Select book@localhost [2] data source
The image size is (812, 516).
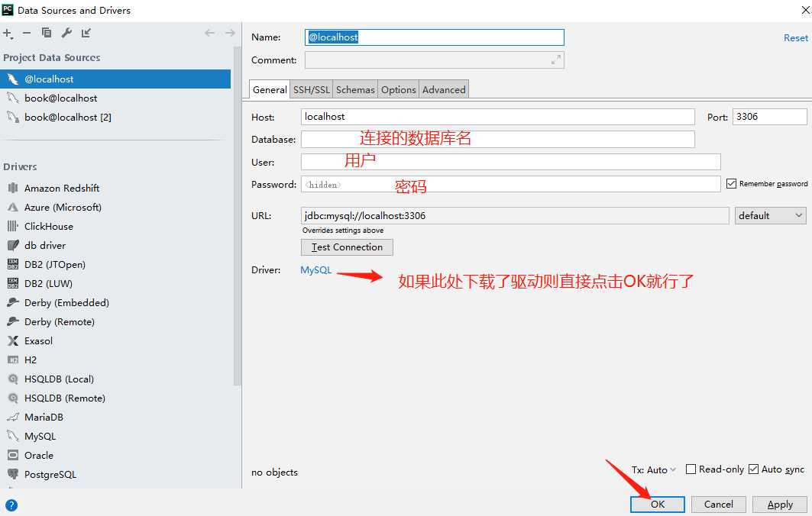coord(68,118)
